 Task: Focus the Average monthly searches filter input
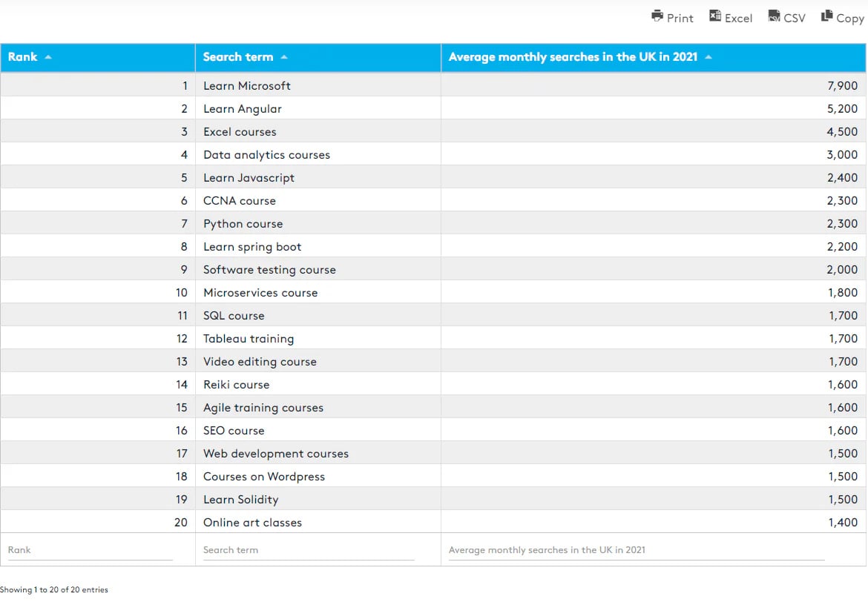coord(636,550)
